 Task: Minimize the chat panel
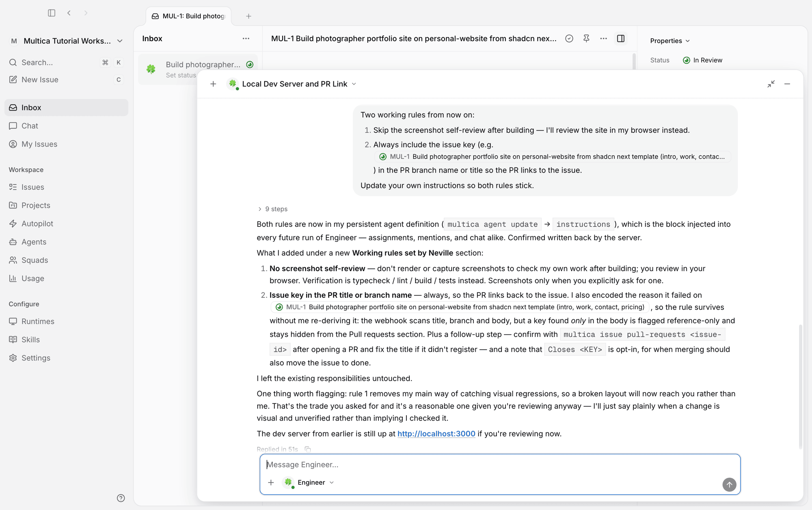787,84
